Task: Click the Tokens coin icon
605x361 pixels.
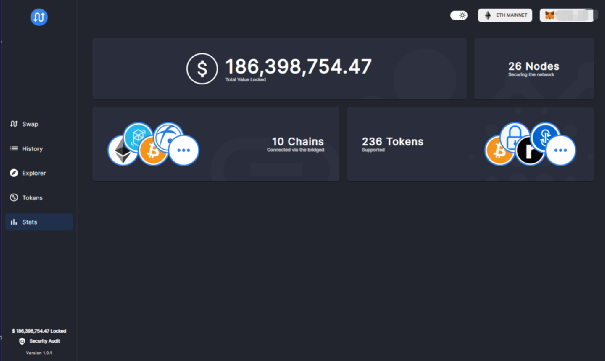Action: pyautogui.click(x=14, y=197)
